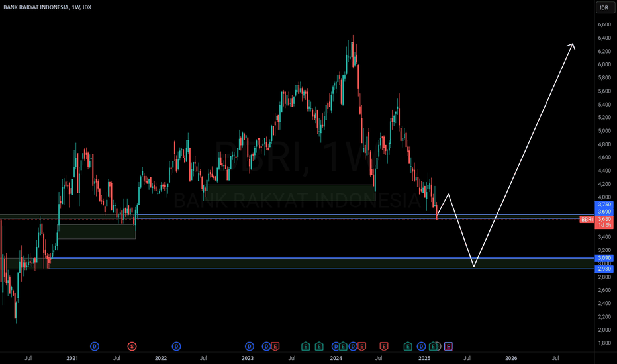Click the dividend marker above the 2025 label
This screenshot has width=617, height=364.
(x=422, y=346)
